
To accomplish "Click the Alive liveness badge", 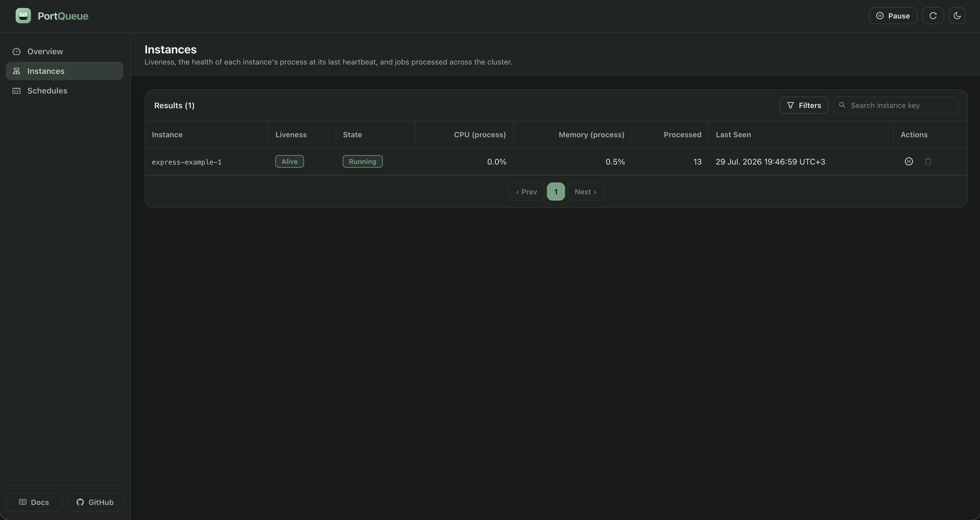I will click(x=290, y=162).
